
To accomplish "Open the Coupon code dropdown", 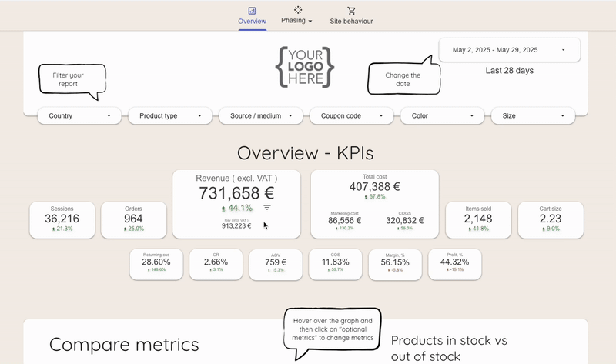I will click(351, 116).
